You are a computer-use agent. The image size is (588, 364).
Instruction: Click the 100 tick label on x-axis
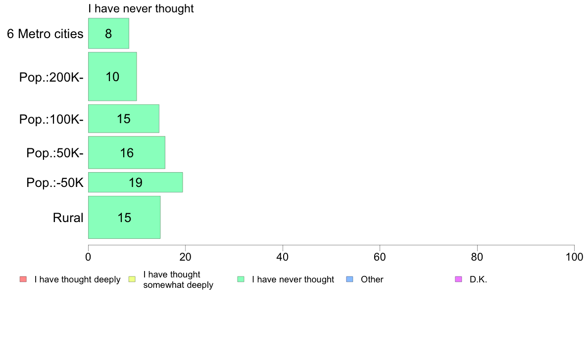pyautogui.click(x=574, y=257)
